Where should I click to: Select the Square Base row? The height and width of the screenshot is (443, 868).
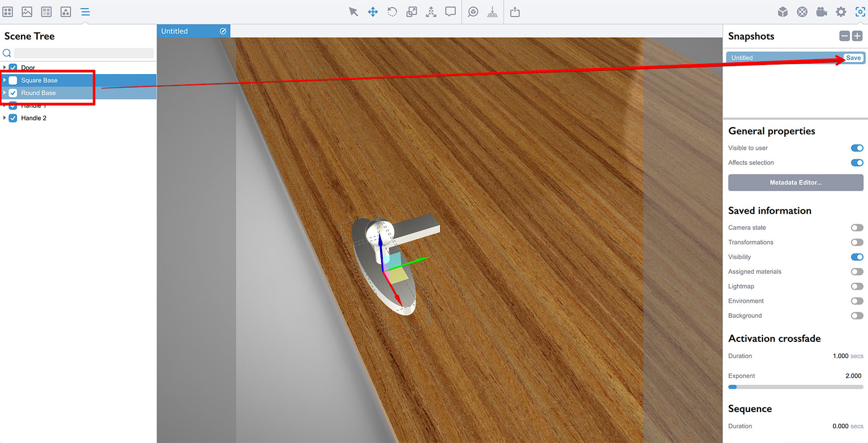point(79,80)
